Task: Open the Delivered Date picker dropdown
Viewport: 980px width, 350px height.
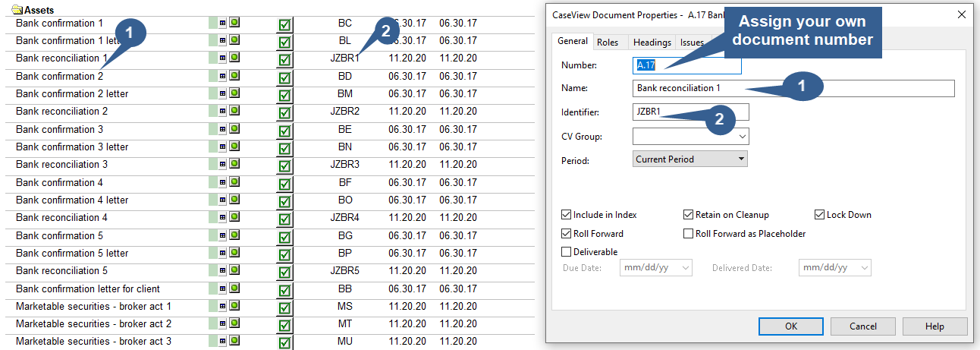Action: pyautogui.click(x=864, y=268)
